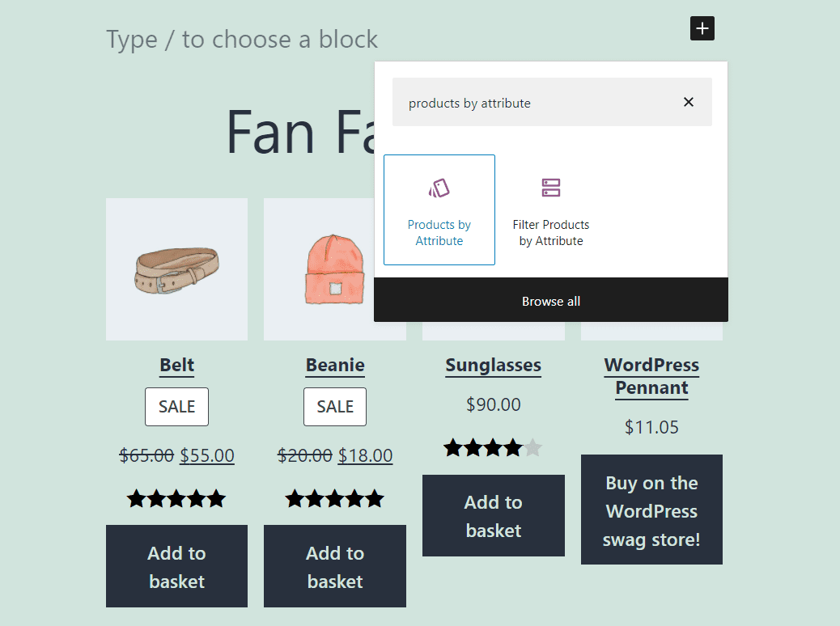Click the first star on Beanie rating
Viewport: 840px width, 626px height.
(295, 498)
